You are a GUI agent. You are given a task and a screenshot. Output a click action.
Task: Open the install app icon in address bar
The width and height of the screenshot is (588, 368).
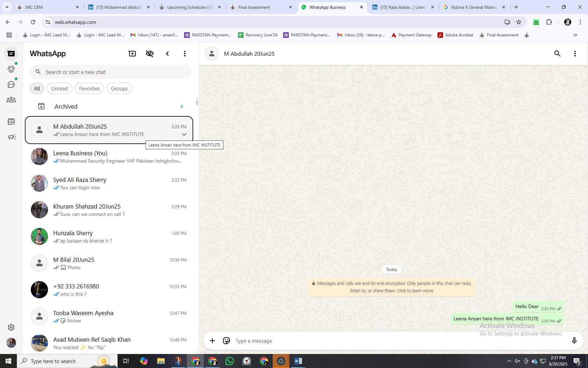[507, 22]
